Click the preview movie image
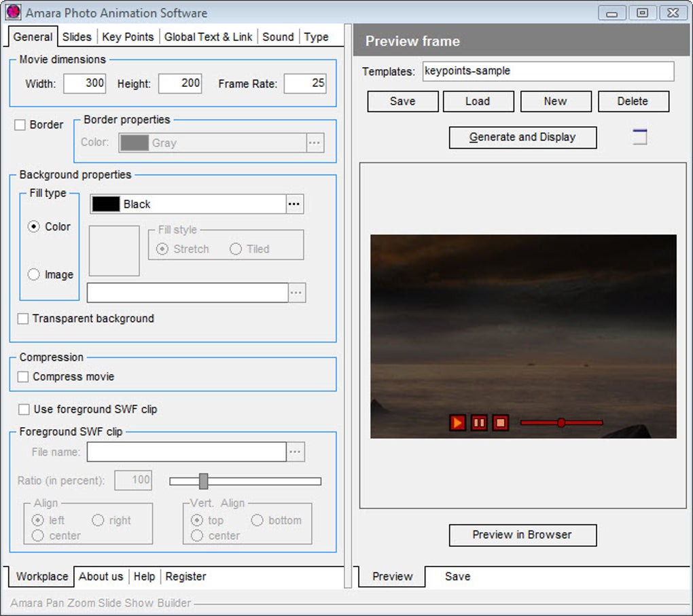 point(523,336)
